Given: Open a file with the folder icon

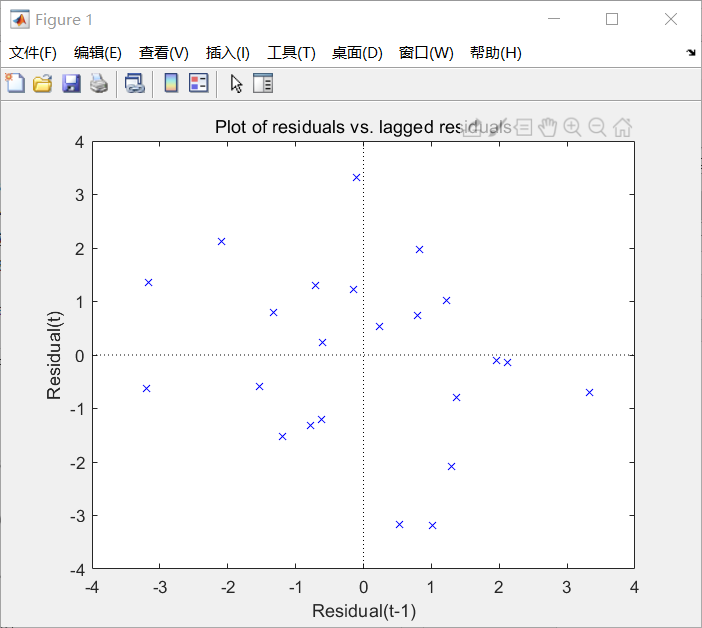Looking at the screenshot, I should click(42, 84).
